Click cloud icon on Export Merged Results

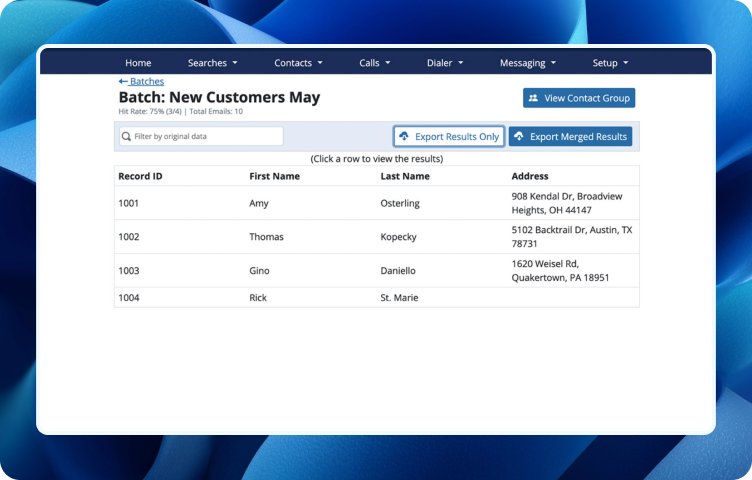click(518, 137)
